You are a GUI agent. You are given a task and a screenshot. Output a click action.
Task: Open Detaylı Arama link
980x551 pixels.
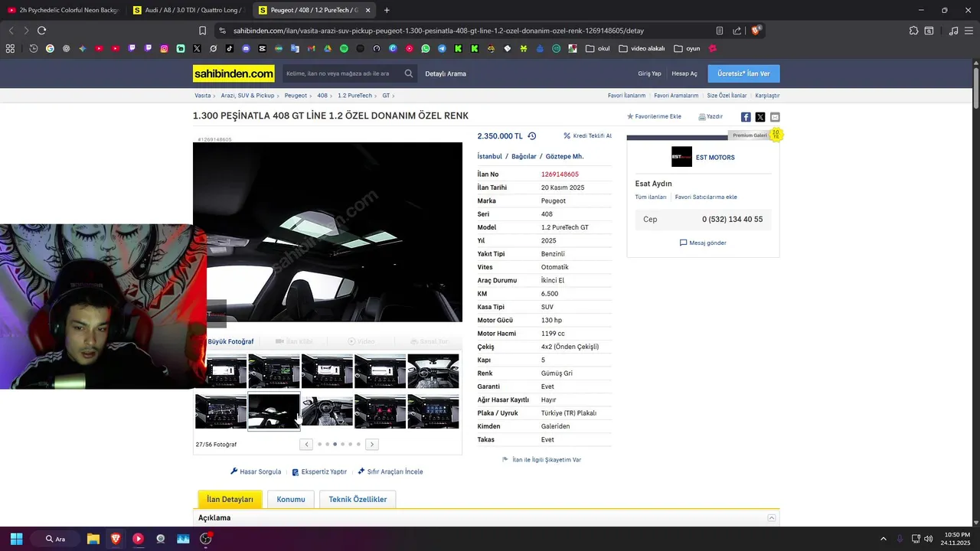coord(446,73)
